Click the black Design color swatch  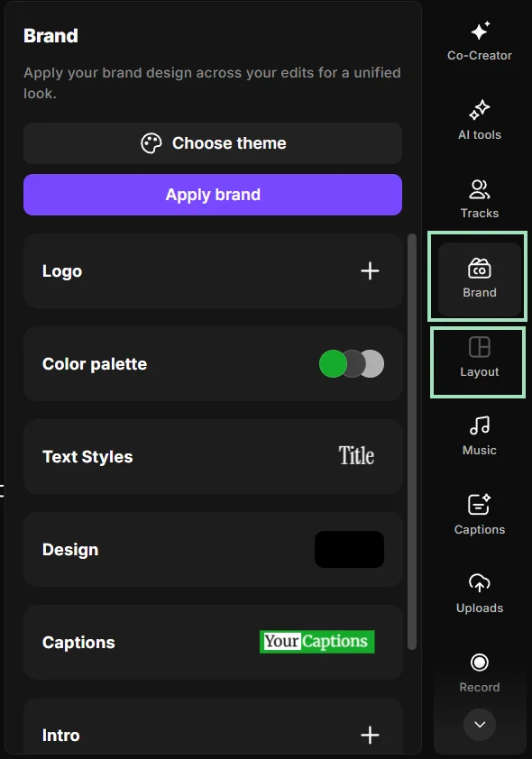point(349,549)
